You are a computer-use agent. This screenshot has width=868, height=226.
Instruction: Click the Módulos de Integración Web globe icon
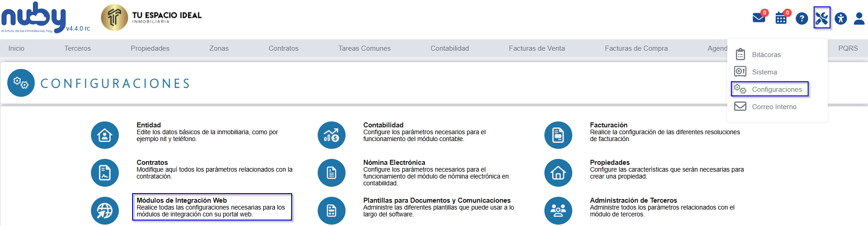click(105, 210)
